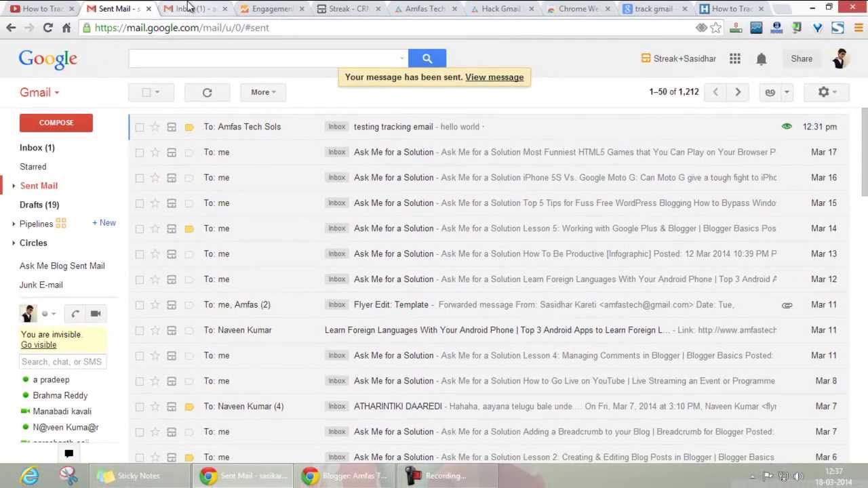Viewport: 868px width, 488px height.
Task: Open the search options dropdown arrow
Action: (x=402, y=58)
